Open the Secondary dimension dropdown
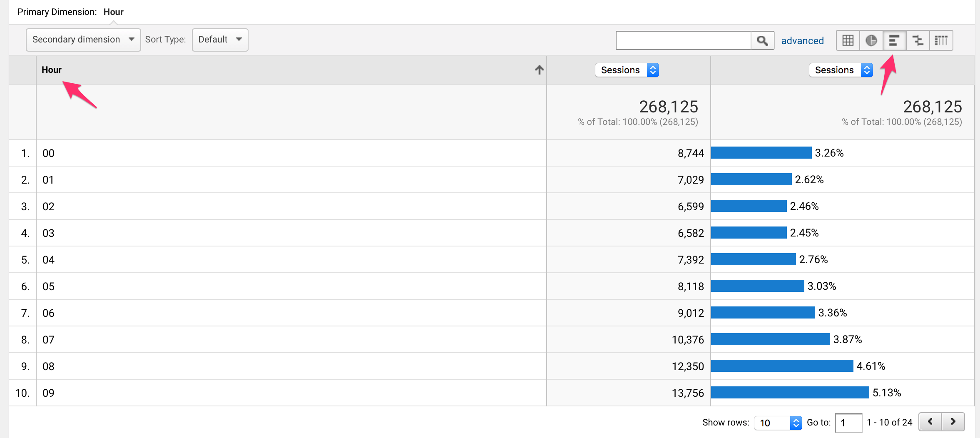Screen dimensions: 980x438 (x=83, y=40)
